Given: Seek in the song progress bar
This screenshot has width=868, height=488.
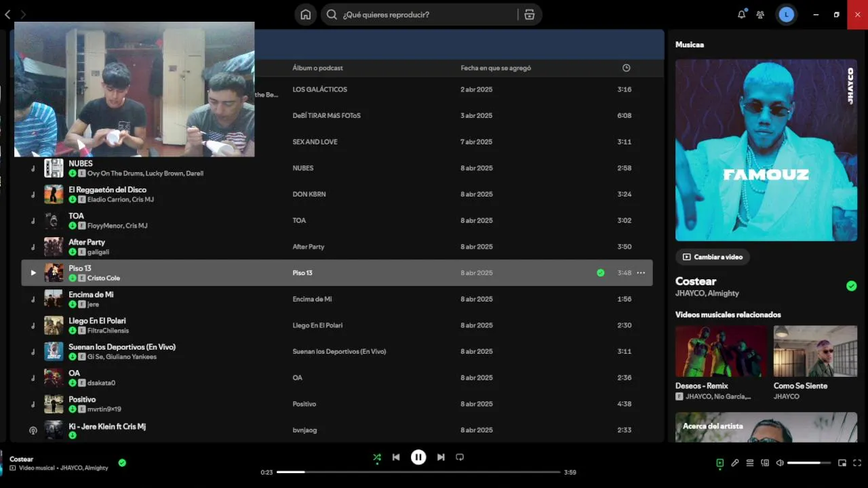Looking at the screenshot, I should pyautogui.click(x=418, y=472).
